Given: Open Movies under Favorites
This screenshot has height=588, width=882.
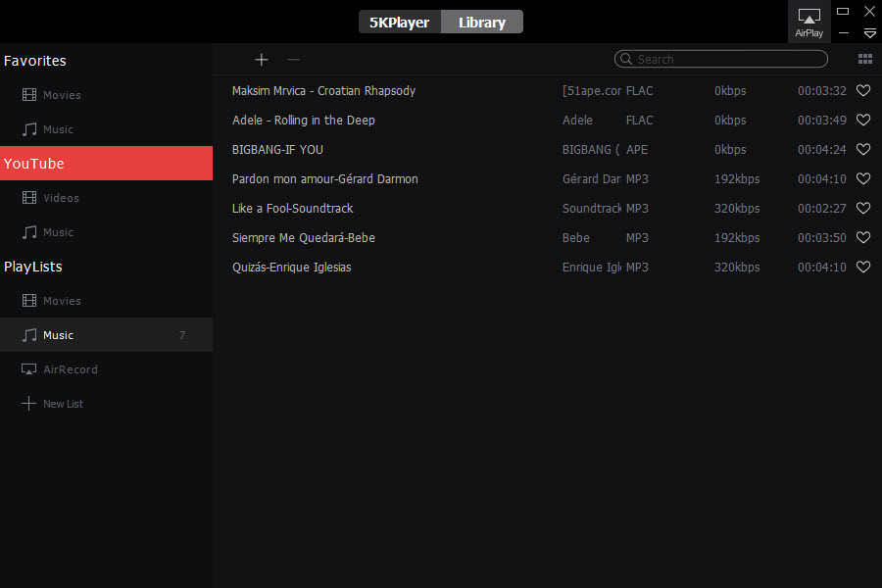Looking at the screenshot, I should pos(106,95).
